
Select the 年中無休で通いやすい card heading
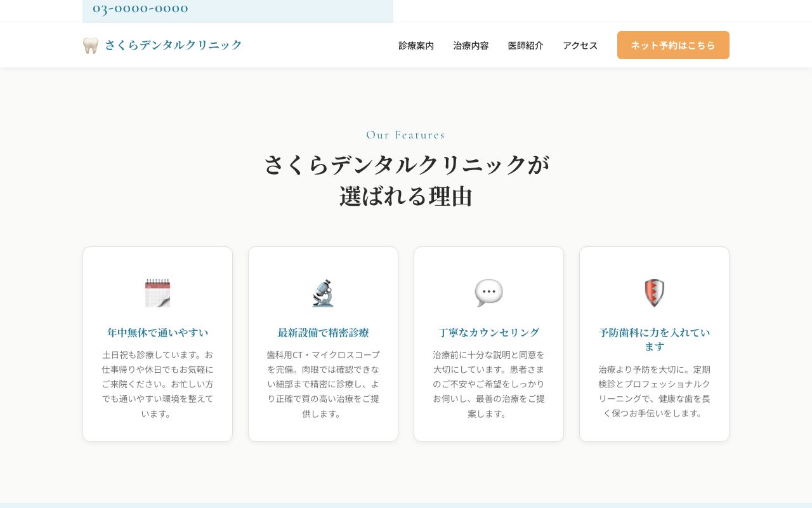(x=157, y=332)
